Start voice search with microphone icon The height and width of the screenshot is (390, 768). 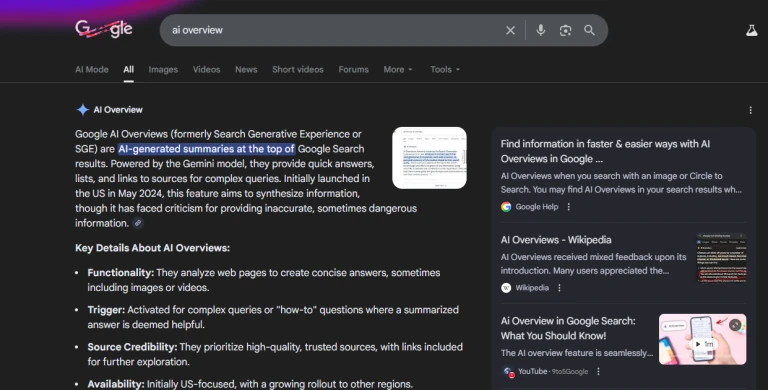click(541, 30)
